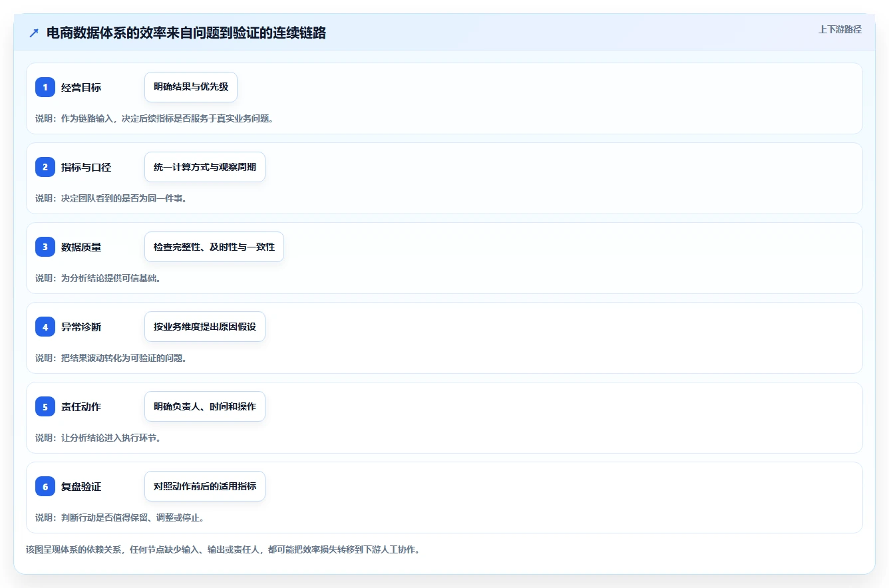Select the 对照动作前后的适用指标 chip
This screenshot has height=588, width=889.
tap(205, 486)
